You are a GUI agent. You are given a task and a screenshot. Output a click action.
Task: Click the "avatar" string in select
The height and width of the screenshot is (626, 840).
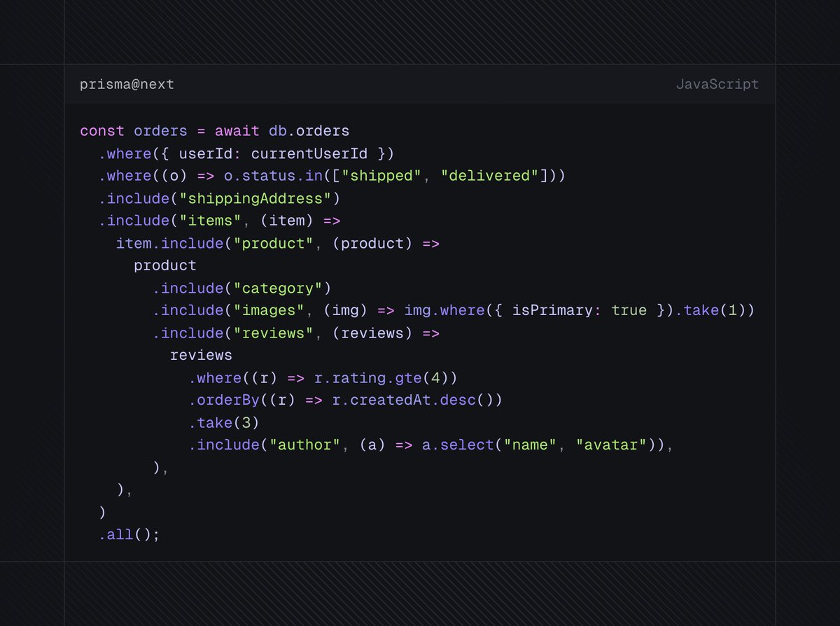coord(610,445)
